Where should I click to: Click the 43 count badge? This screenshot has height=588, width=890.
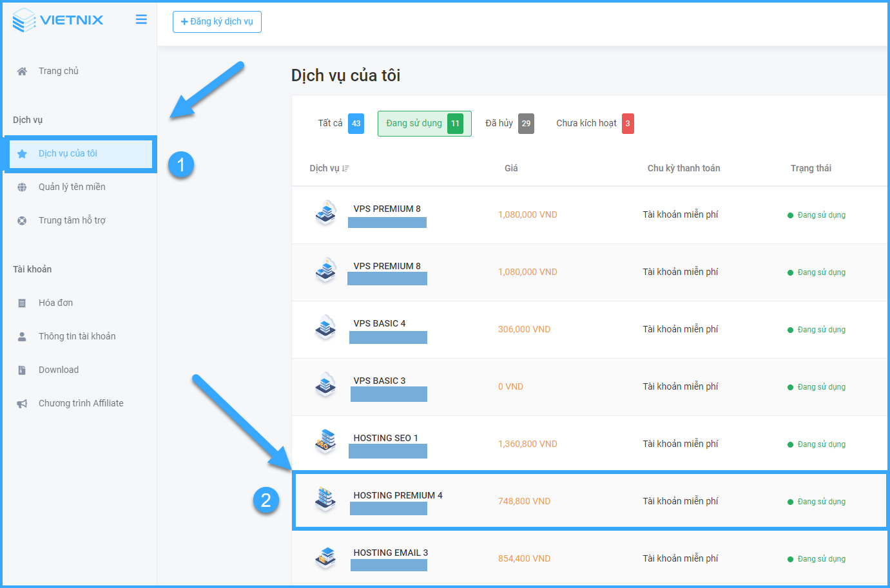(356, 124)
